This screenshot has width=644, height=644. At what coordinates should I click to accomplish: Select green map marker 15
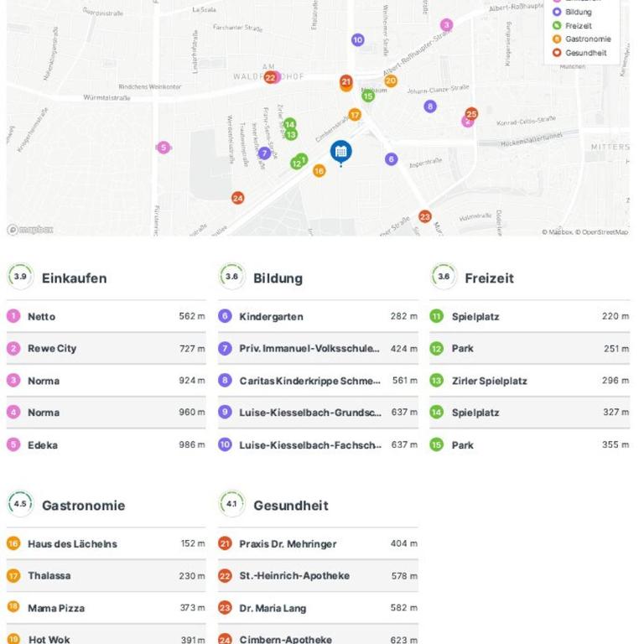coord(368,96)
